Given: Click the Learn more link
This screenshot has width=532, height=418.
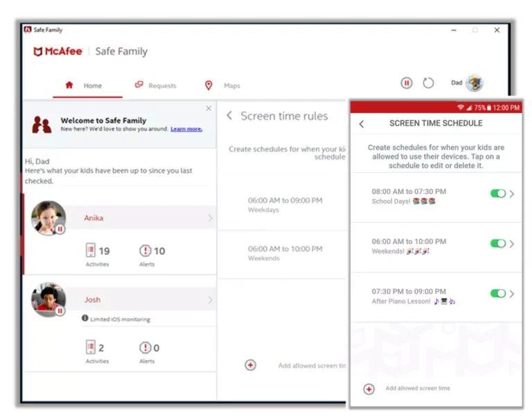Looking at the screenshot, I should 186,129.
